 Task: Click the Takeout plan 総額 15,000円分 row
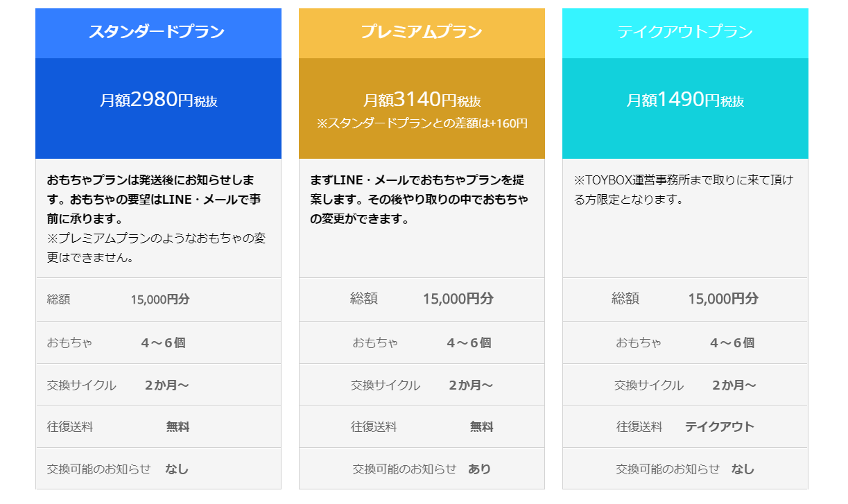tap(685, 299)
